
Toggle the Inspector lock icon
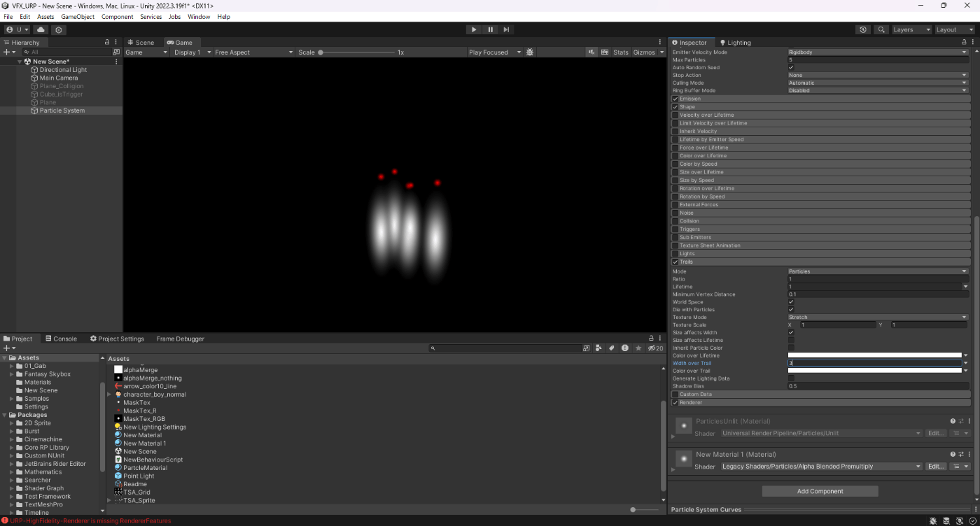pyautogui.click(x=963, y=42)
